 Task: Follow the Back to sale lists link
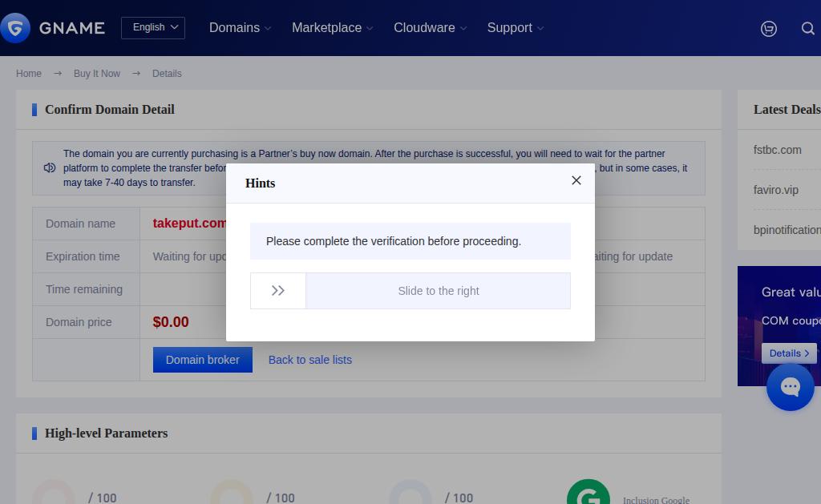pos(310,360)
